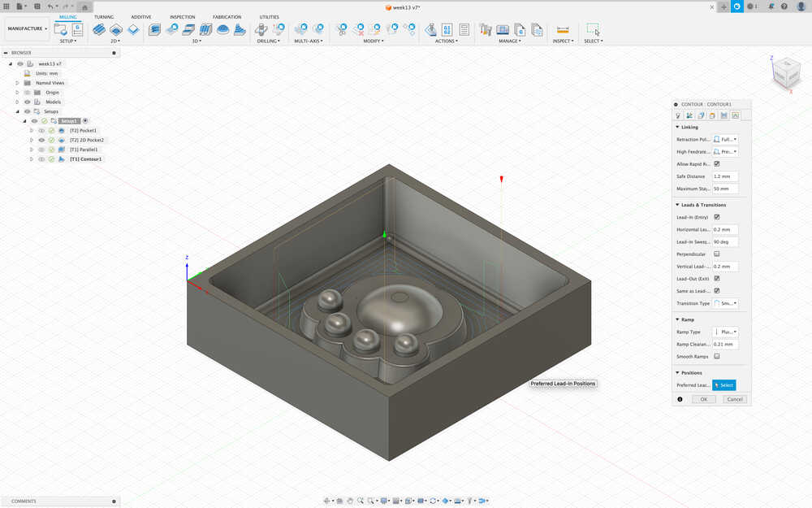Click the Select tool icon
The height and width of the screenshot is (508, 812).
(593, 29)
